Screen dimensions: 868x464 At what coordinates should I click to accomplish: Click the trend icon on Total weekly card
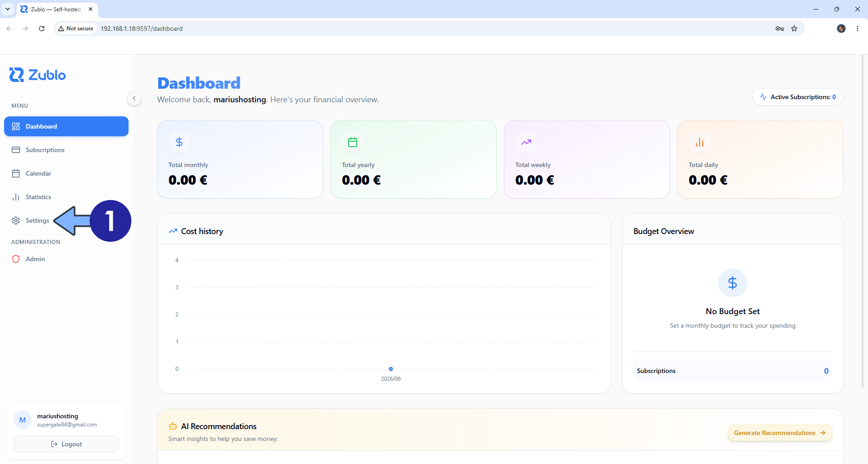526,142
